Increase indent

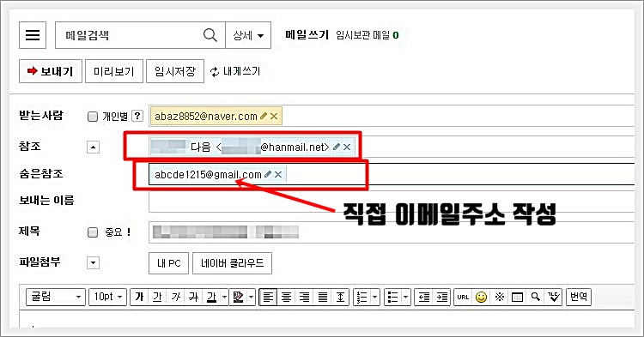tap(442, 297)
